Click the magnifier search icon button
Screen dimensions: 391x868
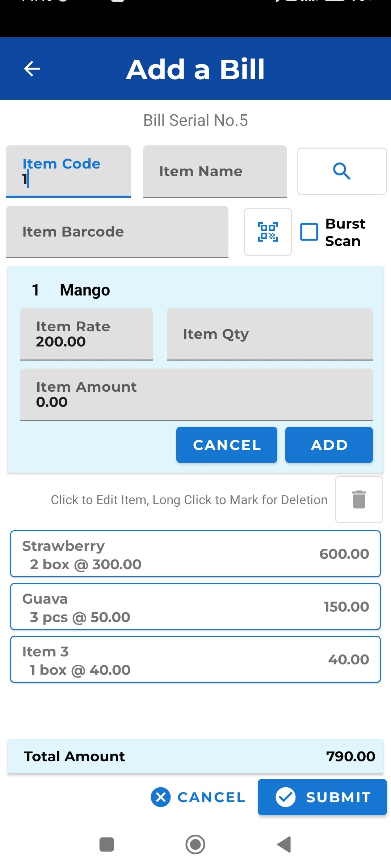[342, 171]
